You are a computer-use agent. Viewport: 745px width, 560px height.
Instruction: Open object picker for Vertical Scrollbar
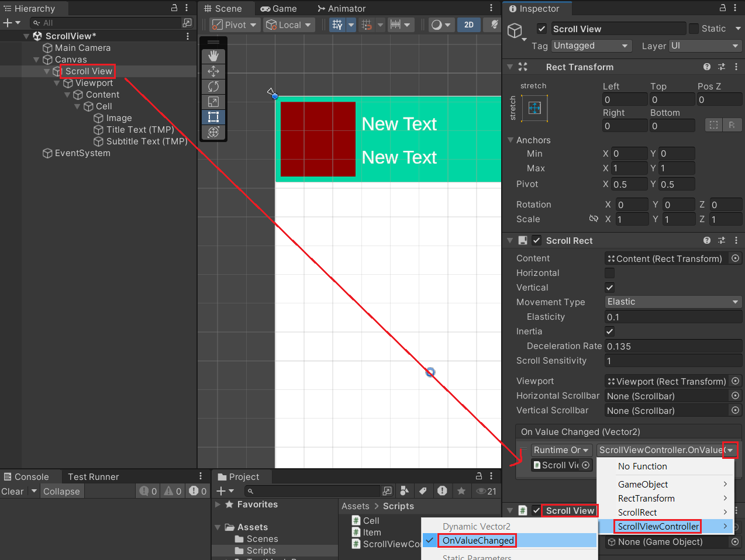pyautogui.click(x=736, y=410)
